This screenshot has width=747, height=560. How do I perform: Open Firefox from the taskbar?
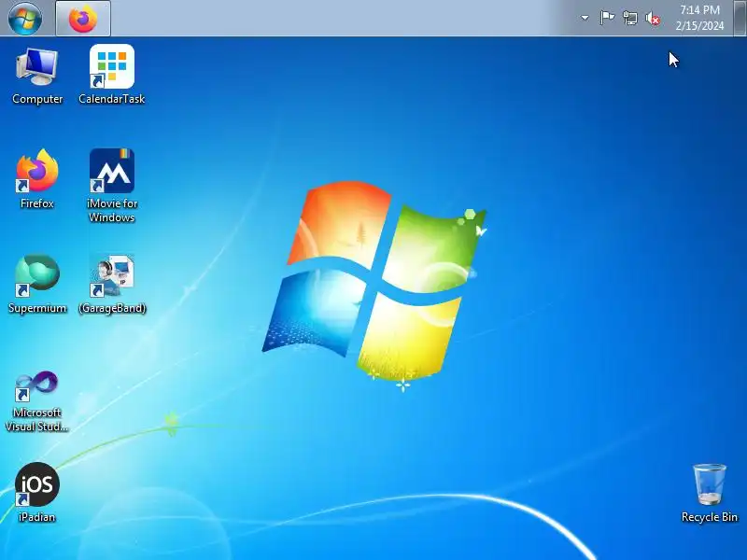point(83,18)
